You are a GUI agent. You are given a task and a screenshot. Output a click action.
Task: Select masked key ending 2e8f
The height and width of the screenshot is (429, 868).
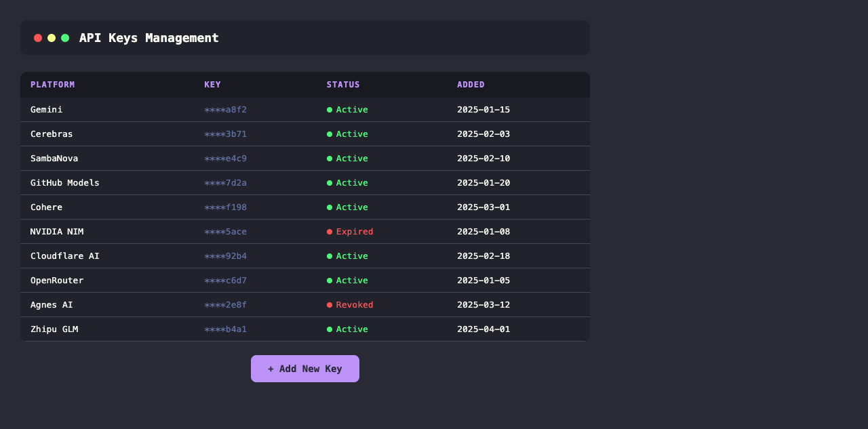tap(226, 305)
